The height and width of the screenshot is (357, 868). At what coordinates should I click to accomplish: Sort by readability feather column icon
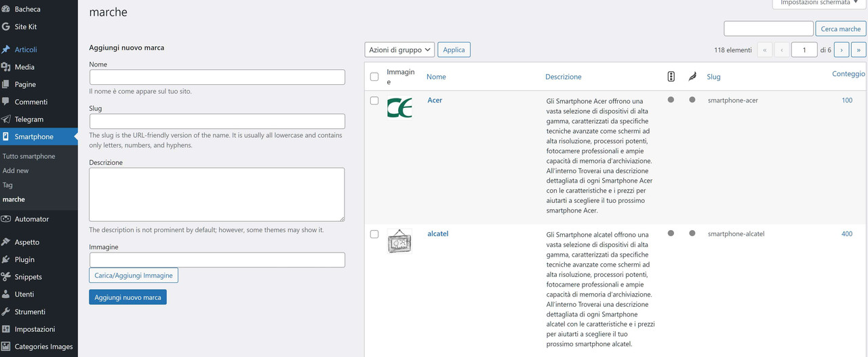[x=692, y=77]
